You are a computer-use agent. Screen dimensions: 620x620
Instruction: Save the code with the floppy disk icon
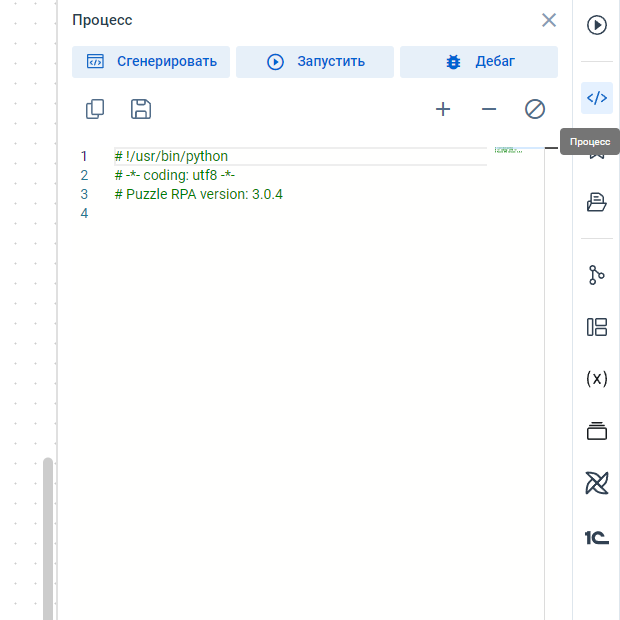141,109
